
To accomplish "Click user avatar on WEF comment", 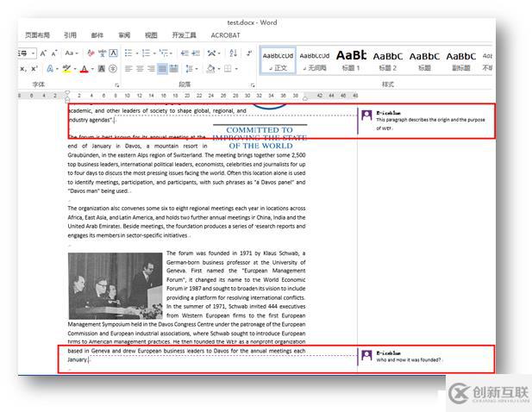I will point(366,115).
